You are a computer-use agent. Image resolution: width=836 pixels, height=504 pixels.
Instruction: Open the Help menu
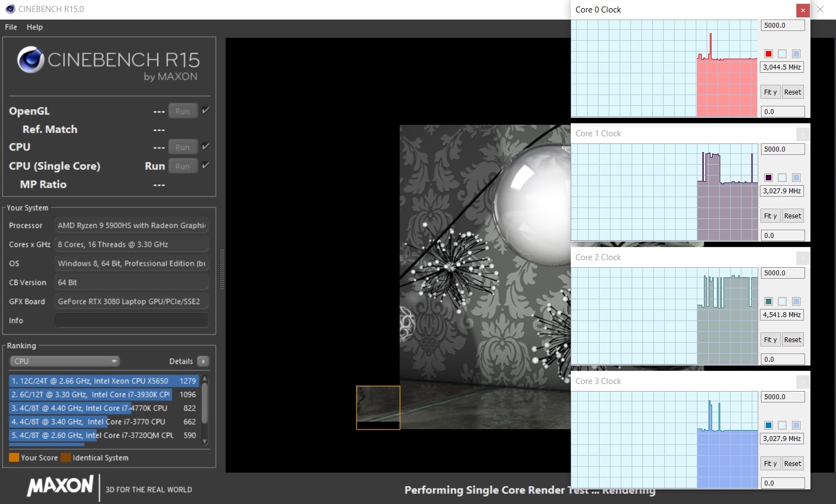coord(34,27)
